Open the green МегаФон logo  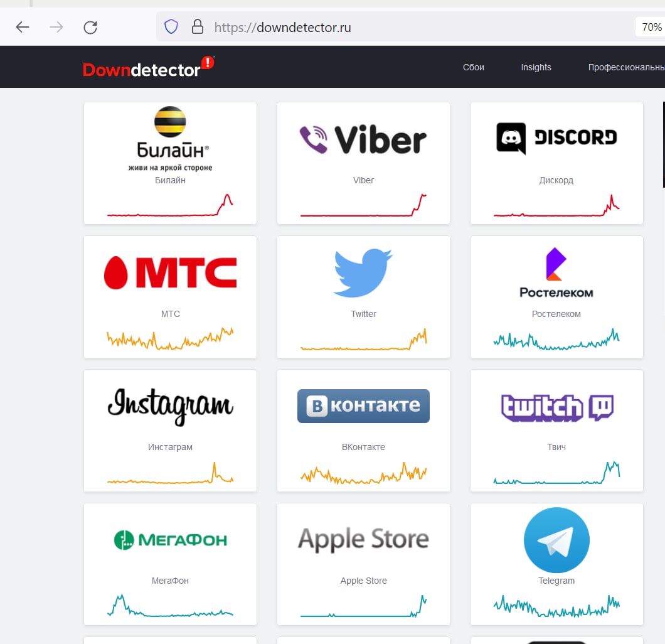[x=170, y=540]
